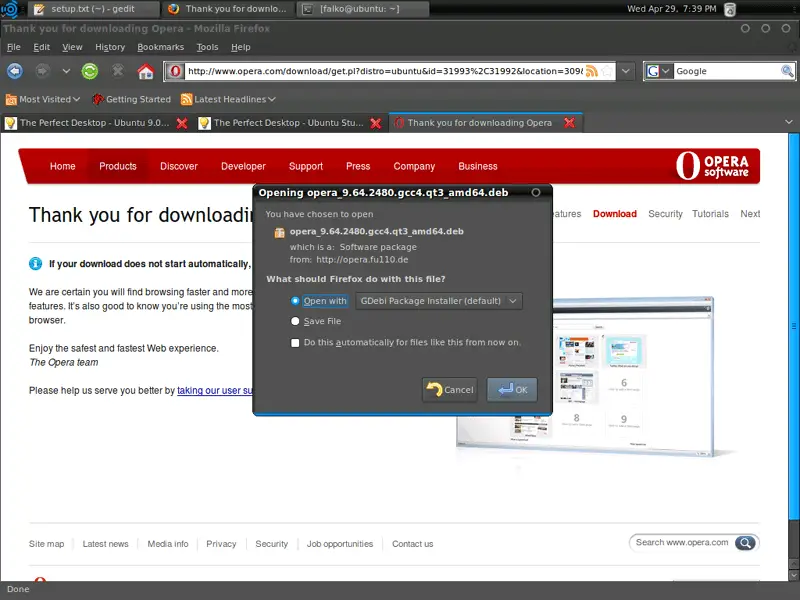The height and width of the screenshot is (600, 800).
Task: Click the Security sub-navigation link
Action: (x=665, y=214)
